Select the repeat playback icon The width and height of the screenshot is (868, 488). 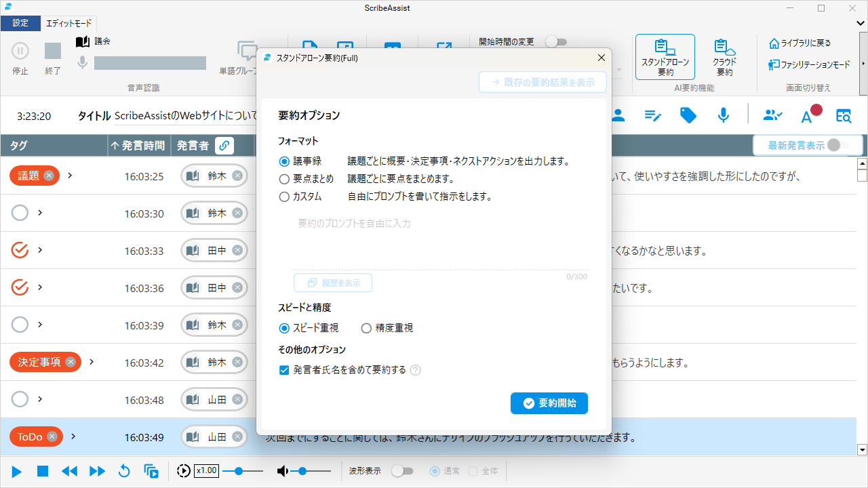124,470
